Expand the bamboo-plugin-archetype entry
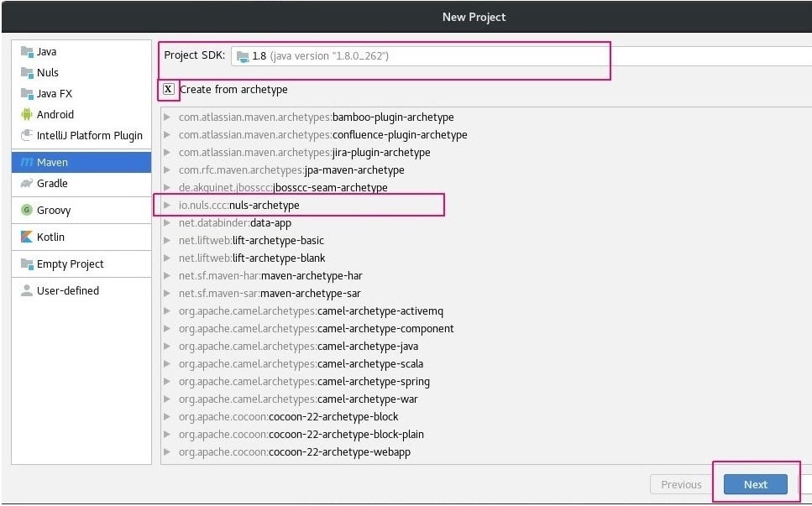Image resolution: width=812 pixels, height=506 pixels. pyautogui.click(x=167, y=117)
